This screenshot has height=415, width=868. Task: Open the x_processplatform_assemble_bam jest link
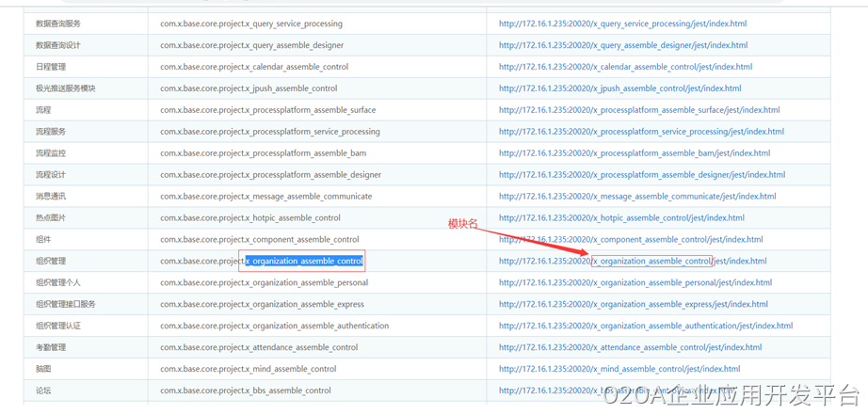click(x=634, y=153)
